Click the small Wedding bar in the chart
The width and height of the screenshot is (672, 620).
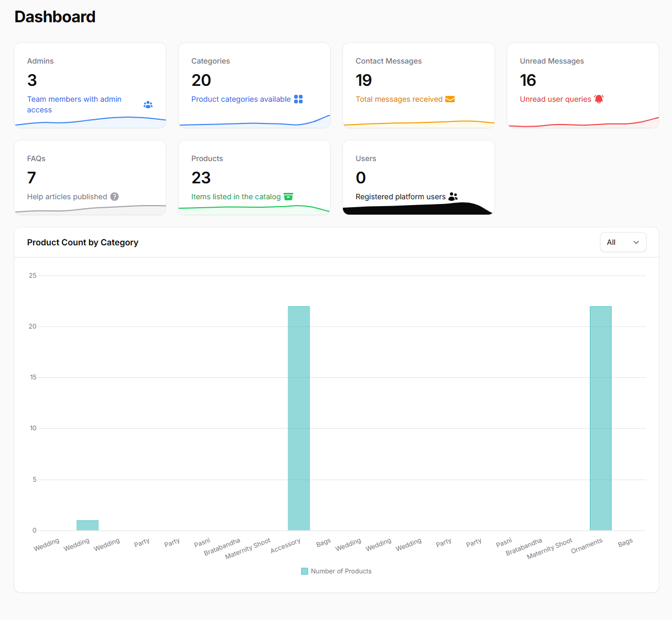(87, 526)
